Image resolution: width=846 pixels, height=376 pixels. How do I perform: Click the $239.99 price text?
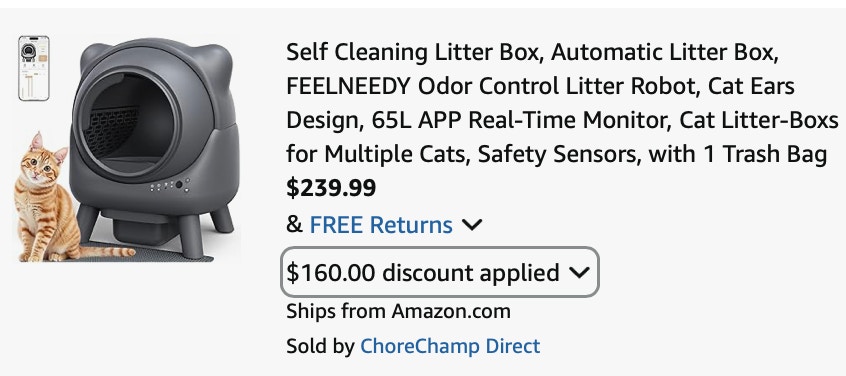[331, 188]
